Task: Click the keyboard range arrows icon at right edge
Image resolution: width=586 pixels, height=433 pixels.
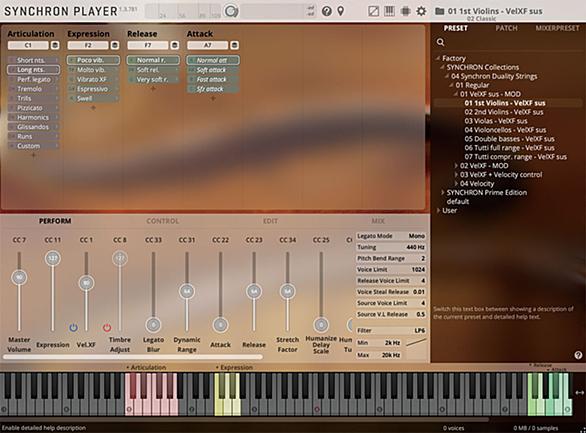Action: pos(580,393)
